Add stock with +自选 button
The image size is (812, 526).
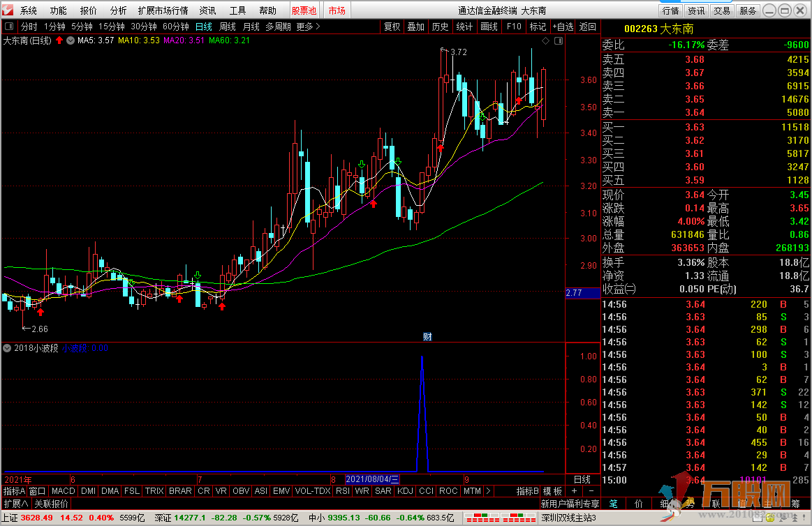563,27
